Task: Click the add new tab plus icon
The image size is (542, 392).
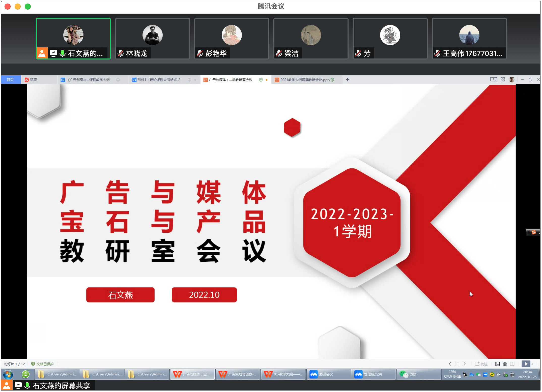Action: tap(347, 80)
